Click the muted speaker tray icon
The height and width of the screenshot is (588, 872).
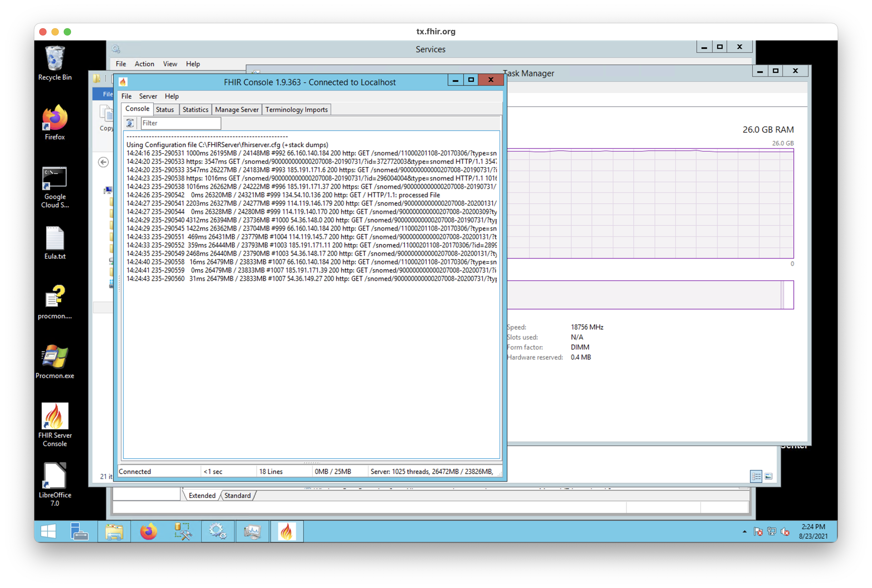tap(785, 531)
